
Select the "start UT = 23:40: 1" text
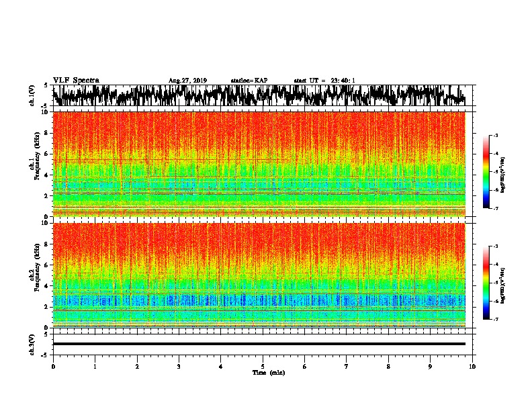point(324,81)
